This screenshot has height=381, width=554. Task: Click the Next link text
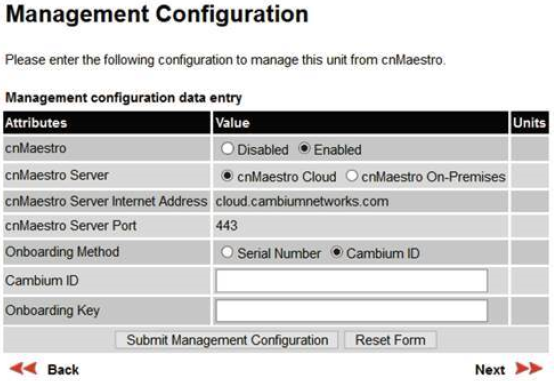[x=490, y=370]
